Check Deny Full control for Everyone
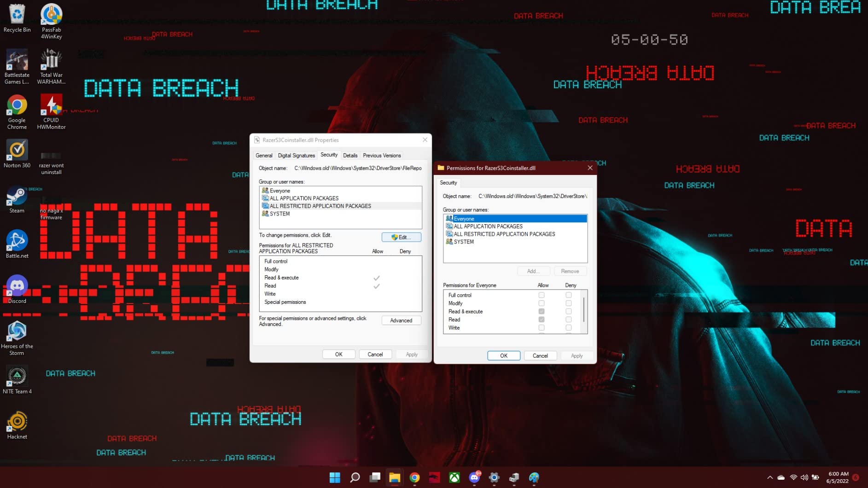Screen dimensions: 868x488 pos(569,295)
